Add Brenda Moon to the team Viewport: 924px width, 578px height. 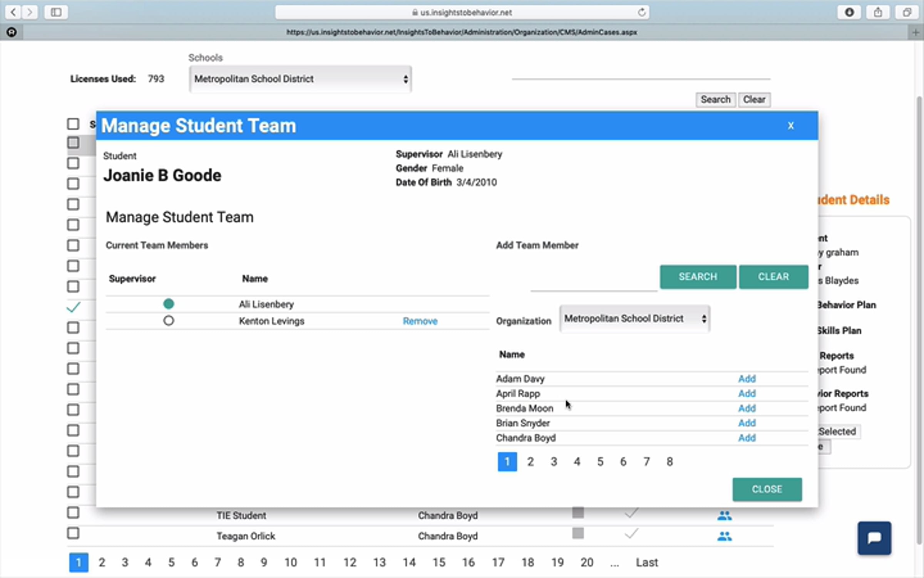[747, 408]
